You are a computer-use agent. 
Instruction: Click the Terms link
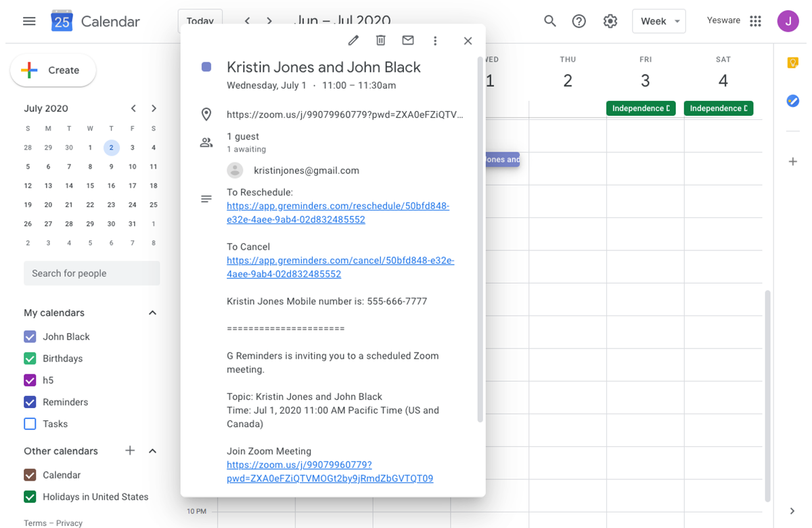(35, 523)
